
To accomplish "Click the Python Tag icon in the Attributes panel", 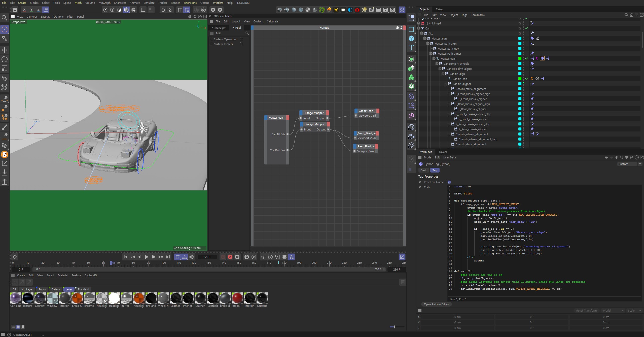I will click(x=421, y=164).
